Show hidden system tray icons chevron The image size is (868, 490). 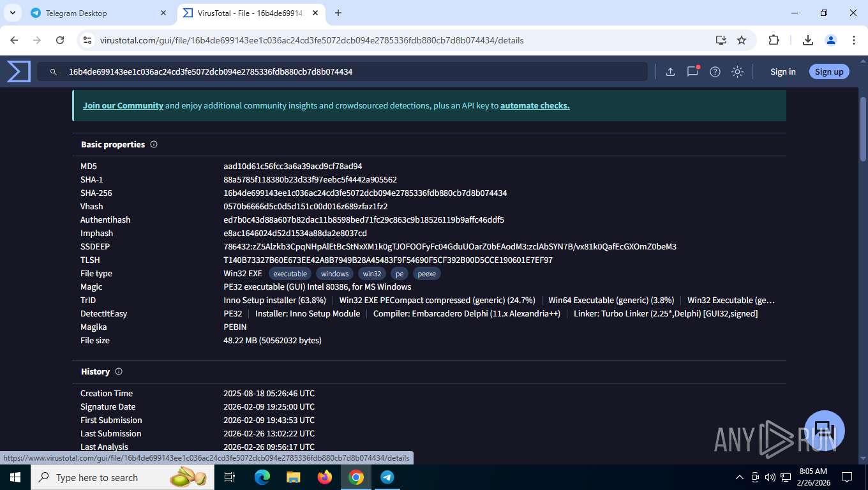[740, 477]
